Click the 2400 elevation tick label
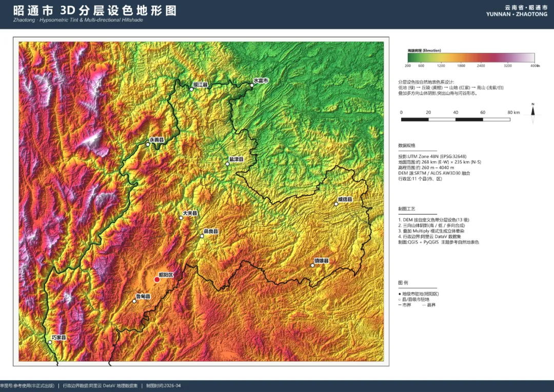This screenshot has width=554, height=392. click(x=481, y=66)
